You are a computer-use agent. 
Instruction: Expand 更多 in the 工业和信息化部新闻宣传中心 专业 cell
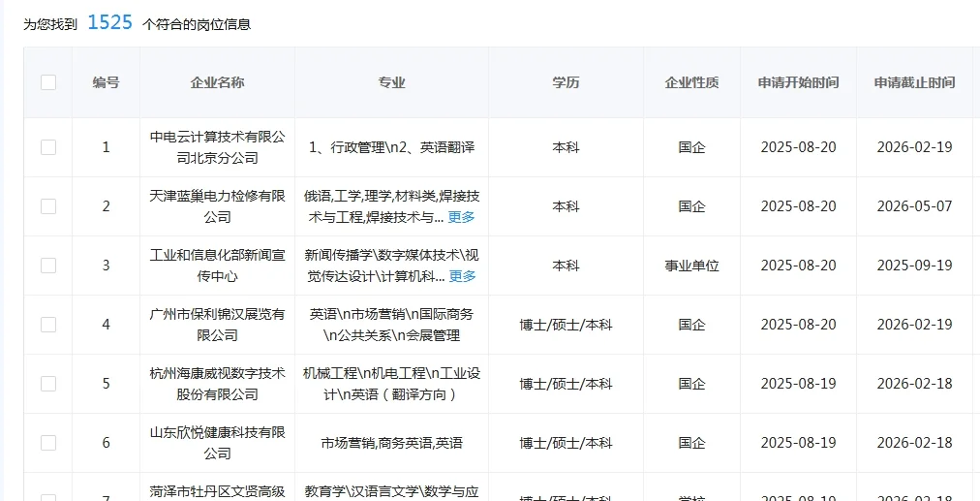click(x=462, y=276)
